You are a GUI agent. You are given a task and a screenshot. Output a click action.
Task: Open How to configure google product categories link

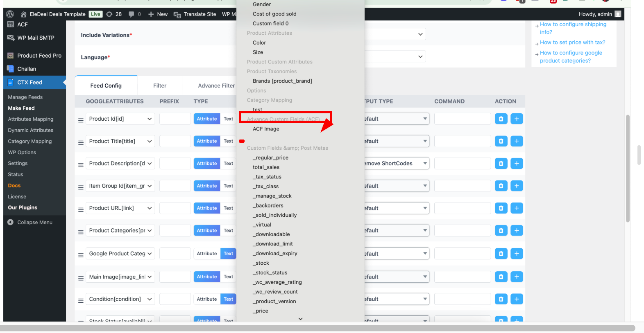click(x=571, y=56)
